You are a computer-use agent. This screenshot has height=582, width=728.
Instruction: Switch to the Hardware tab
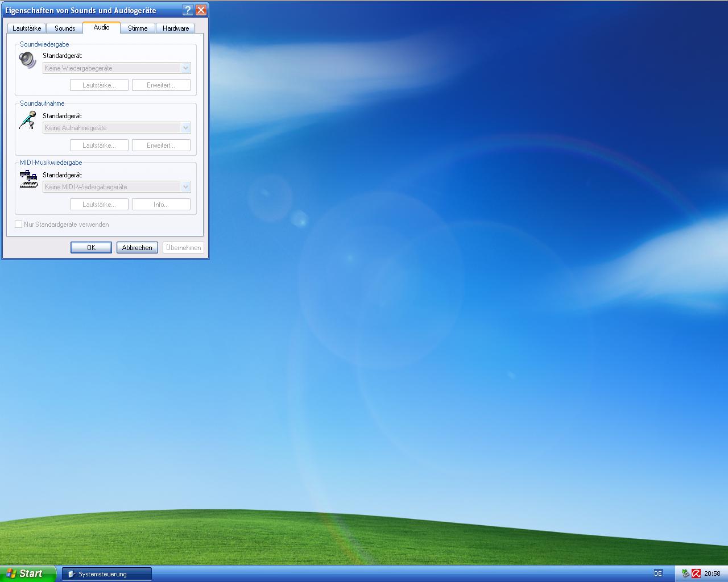176,28
